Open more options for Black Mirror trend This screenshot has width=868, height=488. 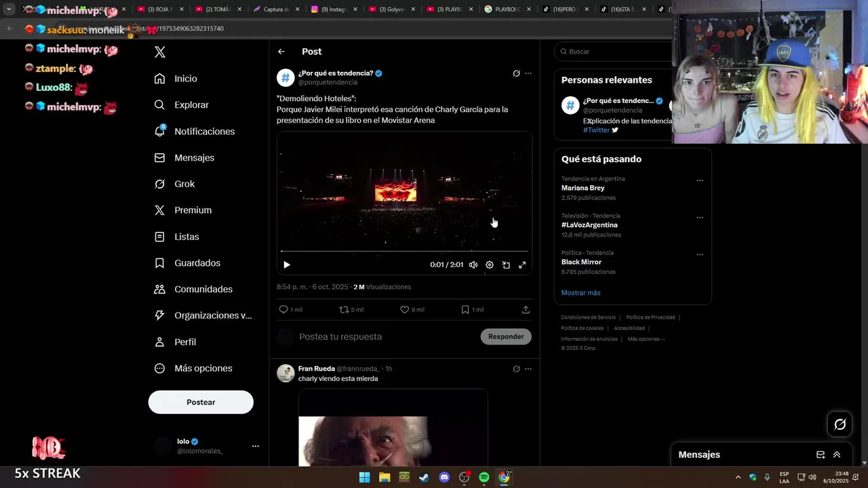(700, 255)
